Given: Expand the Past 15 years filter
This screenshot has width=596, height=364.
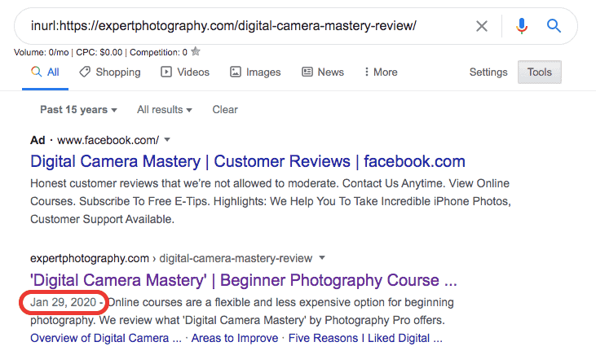Looking at the screenshot, I should 79,110.
